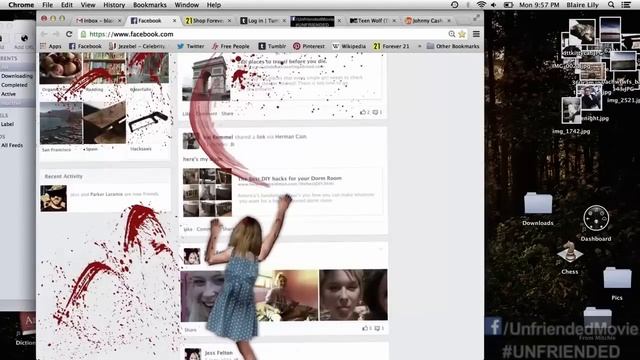The width and height of the screenshot is (640, 360).
Task: Open the Downloads folder on desktop
Action: (x=538, y=209)
